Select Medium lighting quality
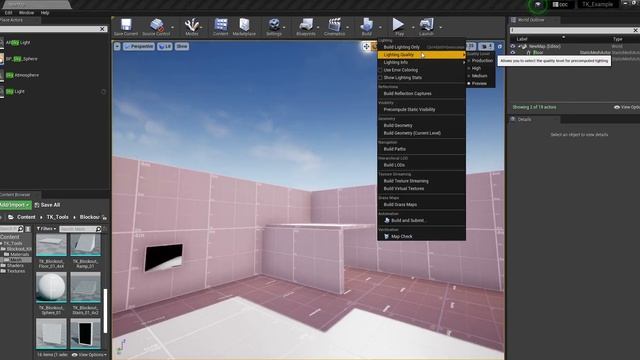 point(480,76)
